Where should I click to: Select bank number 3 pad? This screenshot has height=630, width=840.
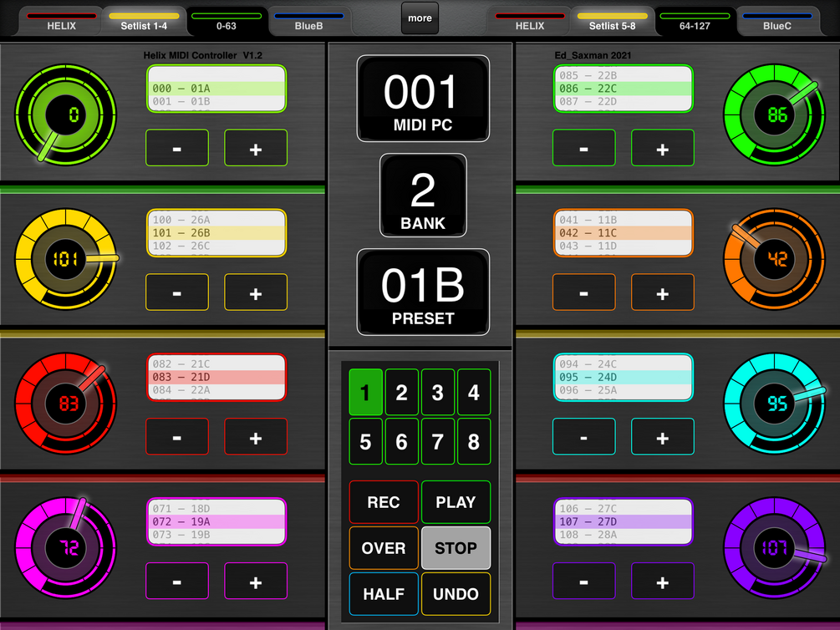tap(438, 392)
